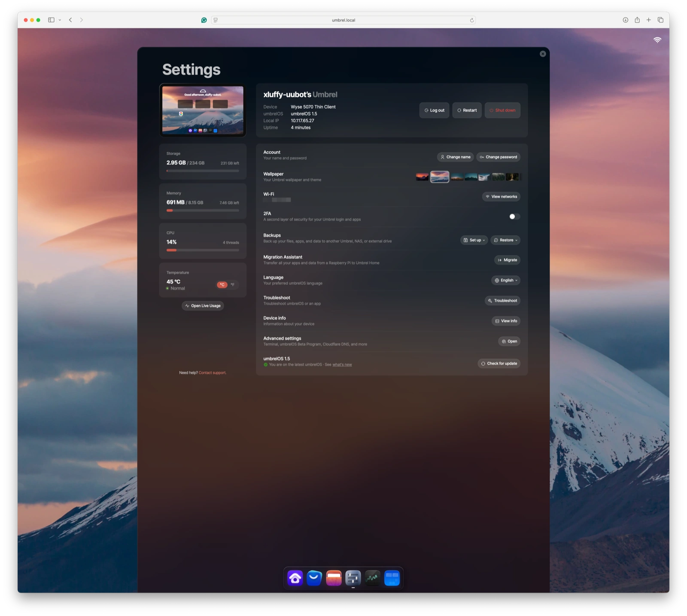Open the Files app in the dock
The width and height of the screenshot is (687, 616).
(x=334, y=578)
